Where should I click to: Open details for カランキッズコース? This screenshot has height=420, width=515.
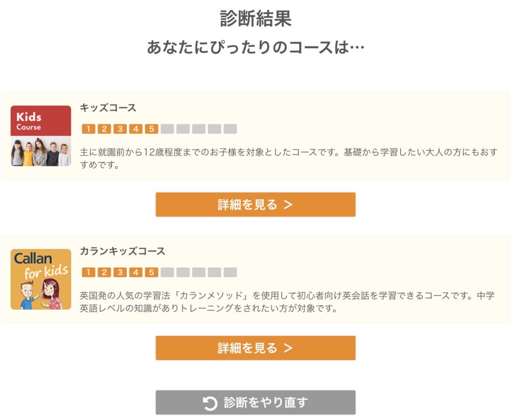255,348
